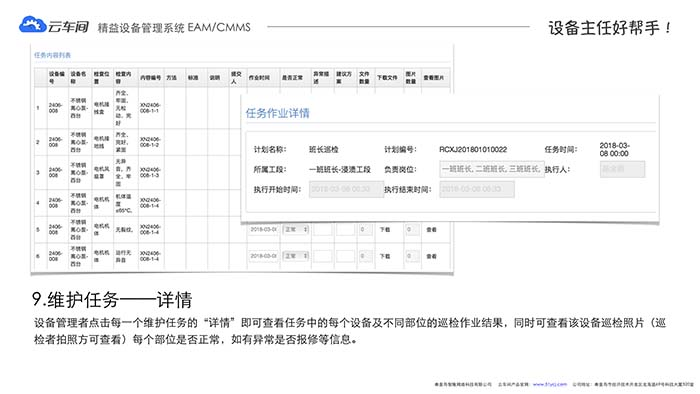This screenshot has width=700, height=394.
Task: Click the 作业时间 date field in row 5
Action: [x=263, y=229]
